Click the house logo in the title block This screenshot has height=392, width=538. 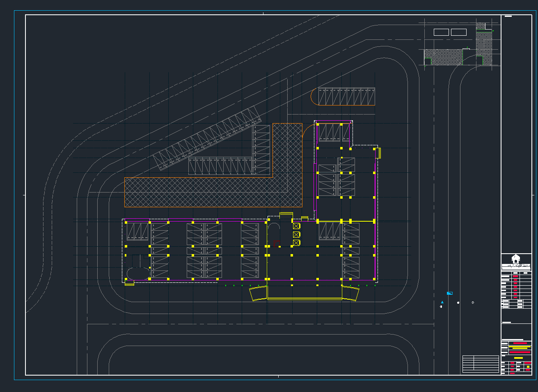516,259
